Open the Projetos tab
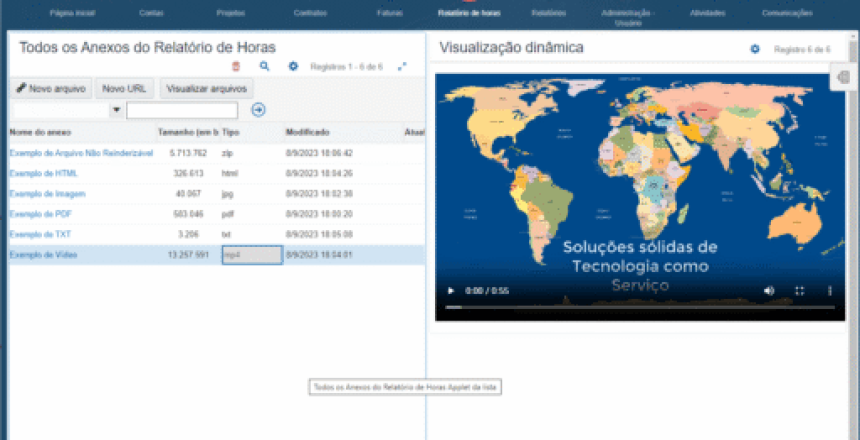This screenshot has height=440, width=860. (x=230, y=13)
